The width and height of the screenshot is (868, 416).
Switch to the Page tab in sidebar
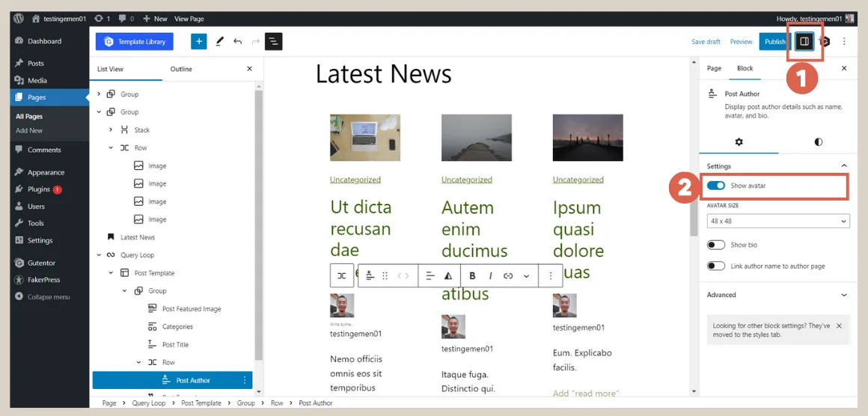click(x=714, y=68)
